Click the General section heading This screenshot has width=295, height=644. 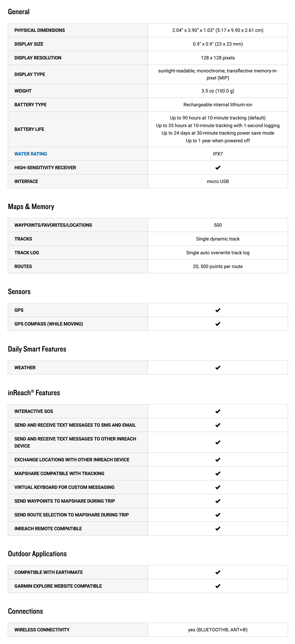[19, 12]
